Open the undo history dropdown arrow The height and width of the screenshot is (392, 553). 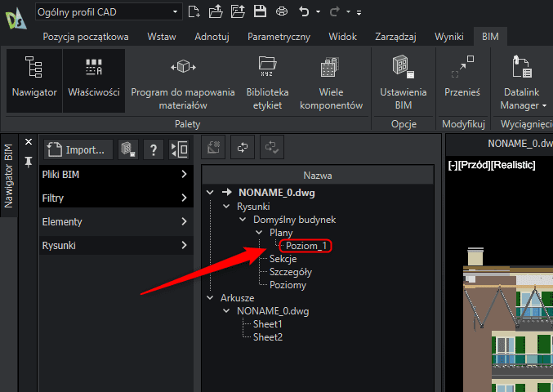[x=318, y=12]
